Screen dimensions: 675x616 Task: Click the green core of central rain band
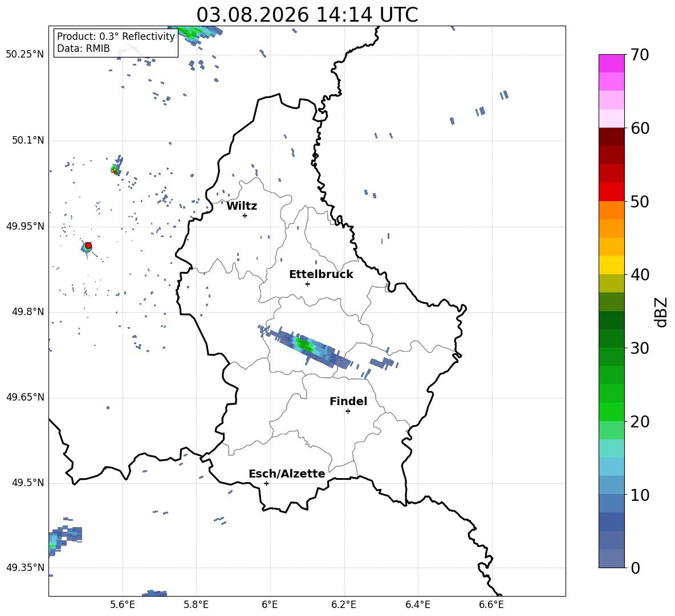pyautogui.click(x=304, y=345)
